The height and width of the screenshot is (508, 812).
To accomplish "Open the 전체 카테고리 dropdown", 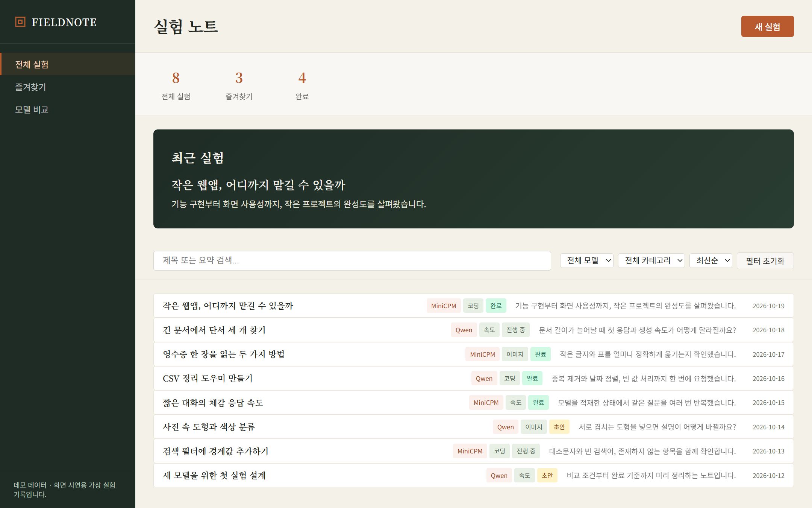I will tap(651, 260).
